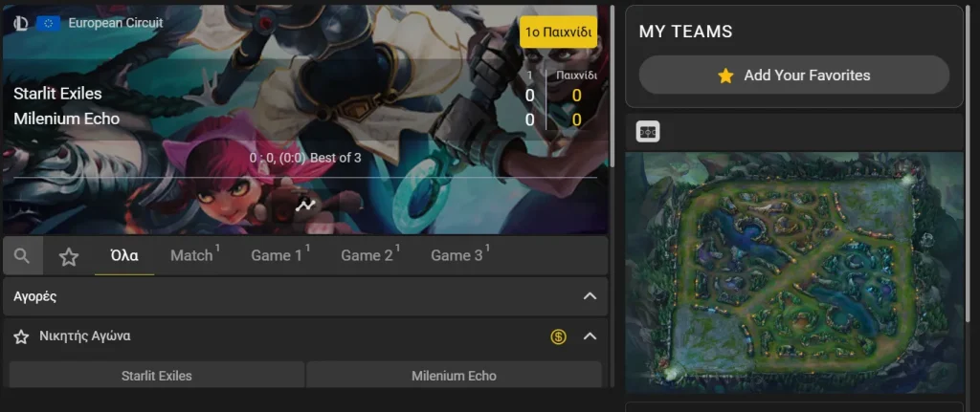The width and height of the screenshot is (980, 412).
Task: Switch to the Game 2 tab
Action: (370, 254)
